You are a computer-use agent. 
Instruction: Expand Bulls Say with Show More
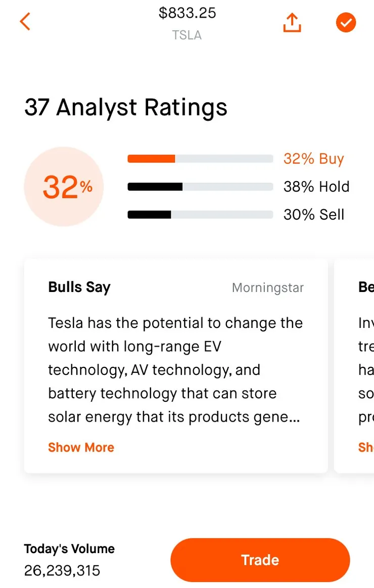tap(81, 447)
